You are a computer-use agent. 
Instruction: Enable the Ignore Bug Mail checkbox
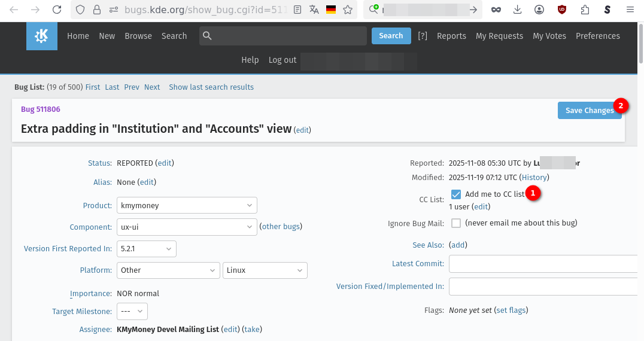[x=456, y=223]
